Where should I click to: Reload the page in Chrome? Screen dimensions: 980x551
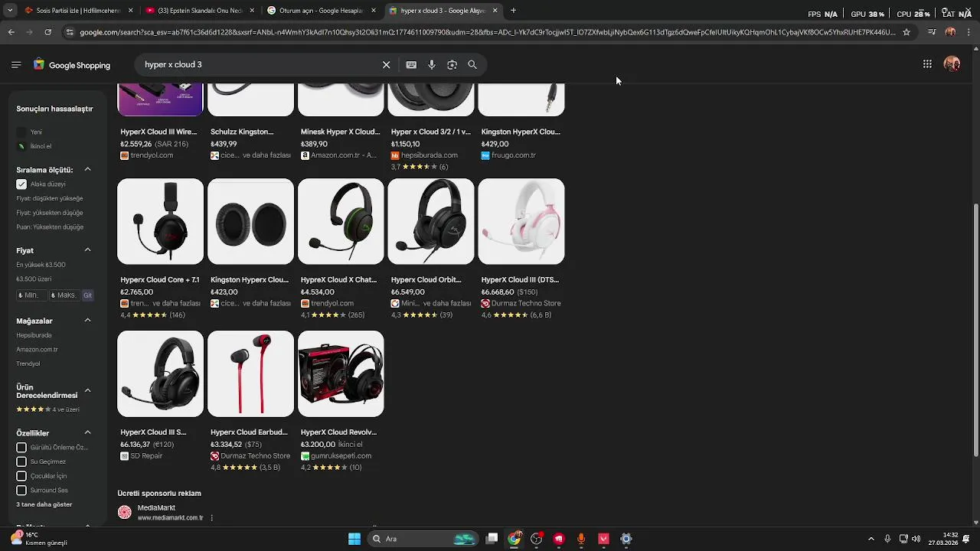(47, 32)
